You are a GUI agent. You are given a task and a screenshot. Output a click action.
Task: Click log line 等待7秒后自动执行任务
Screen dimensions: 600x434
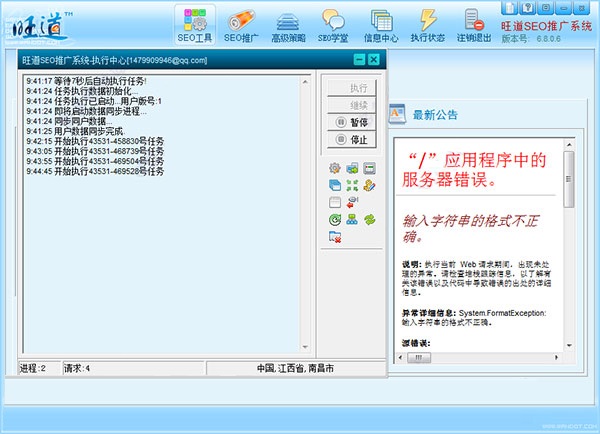tap(86, 81)
